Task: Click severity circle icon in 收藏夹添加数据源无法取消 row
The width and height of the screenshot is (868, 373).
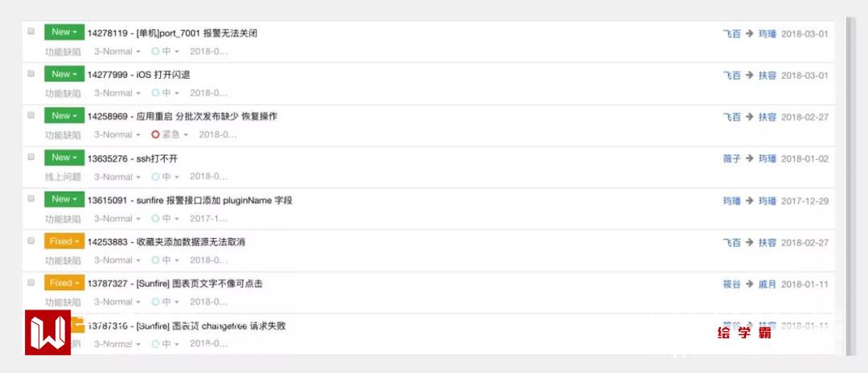Action: (156, 260)
